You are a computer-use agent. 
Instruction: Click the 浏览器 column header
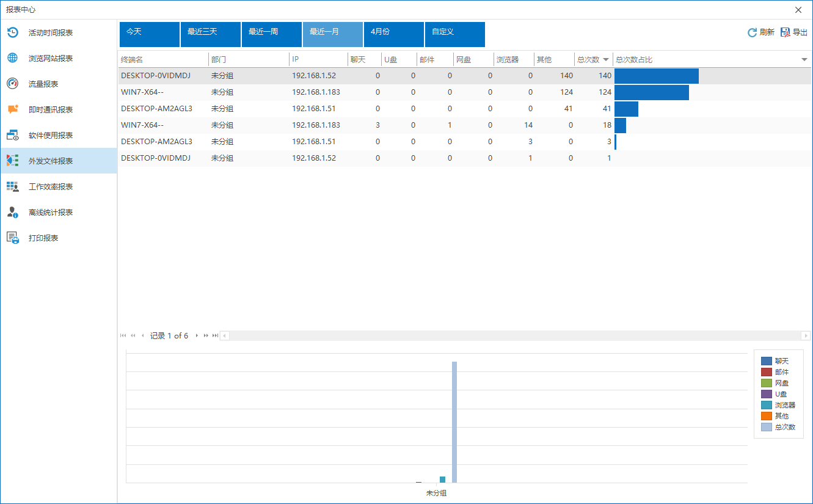click(x=514, y=59)
